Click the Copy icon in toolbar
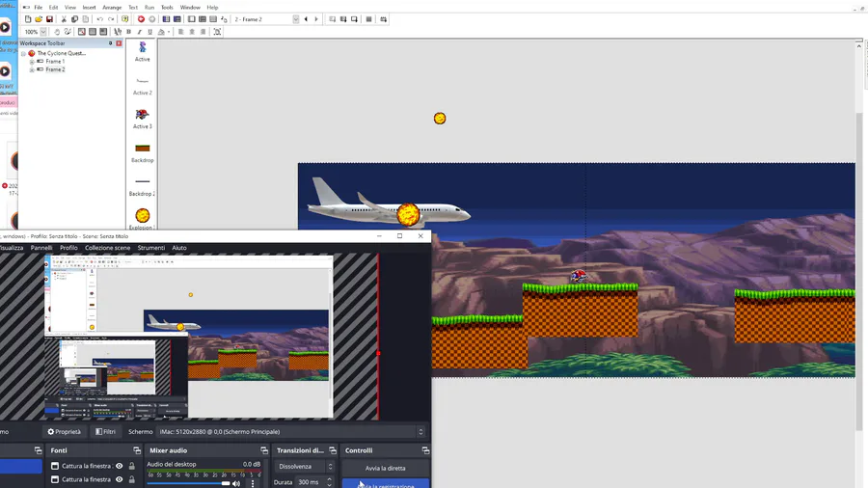The image size is (868, 488). click(74, 19)
